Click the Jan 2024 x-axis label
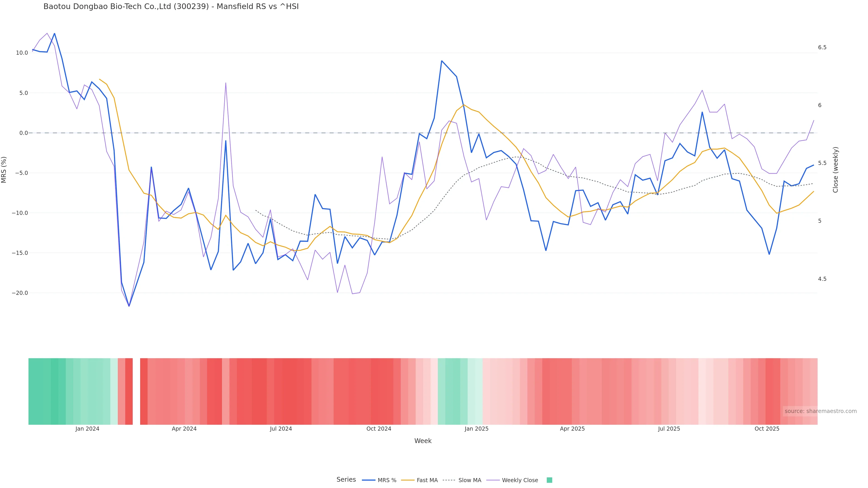868x488 pixels. pos(87,429)
